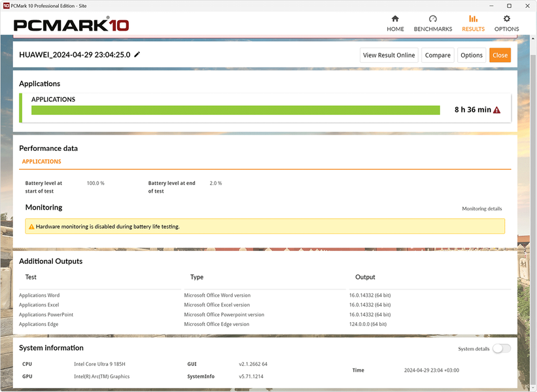Click the Applications section heading

pos(40,84)
